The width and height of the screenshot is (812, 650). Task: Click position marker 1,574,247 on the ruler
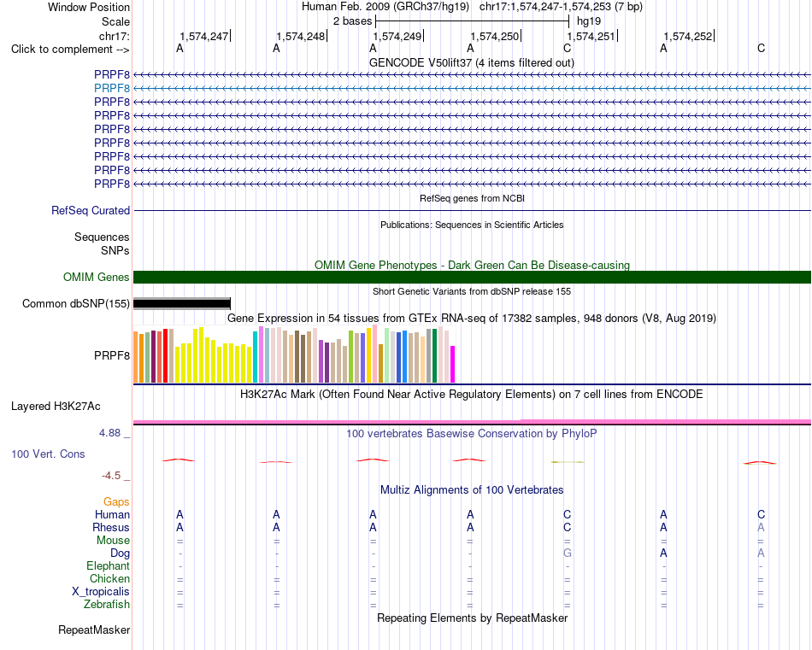click(204, 36)
